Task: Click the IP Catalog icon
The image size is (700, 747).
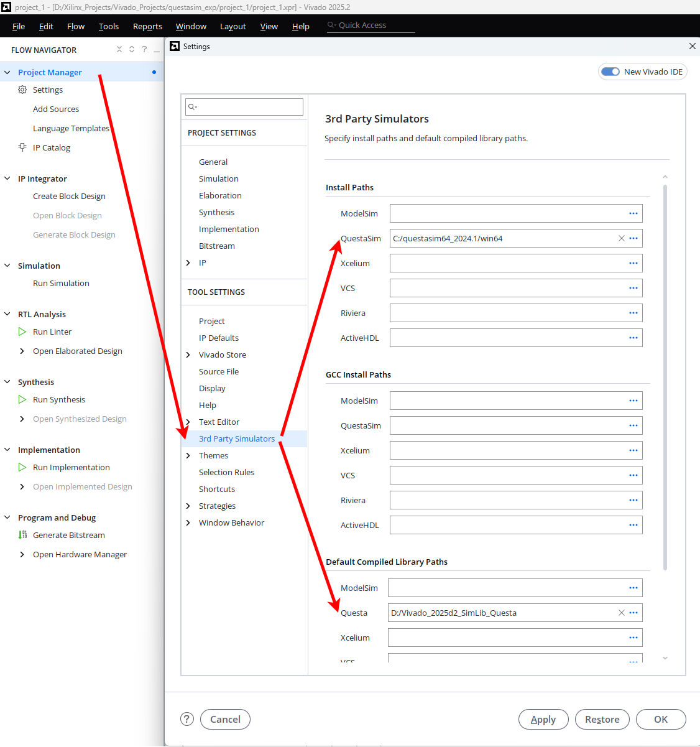Action: point(22,147)
